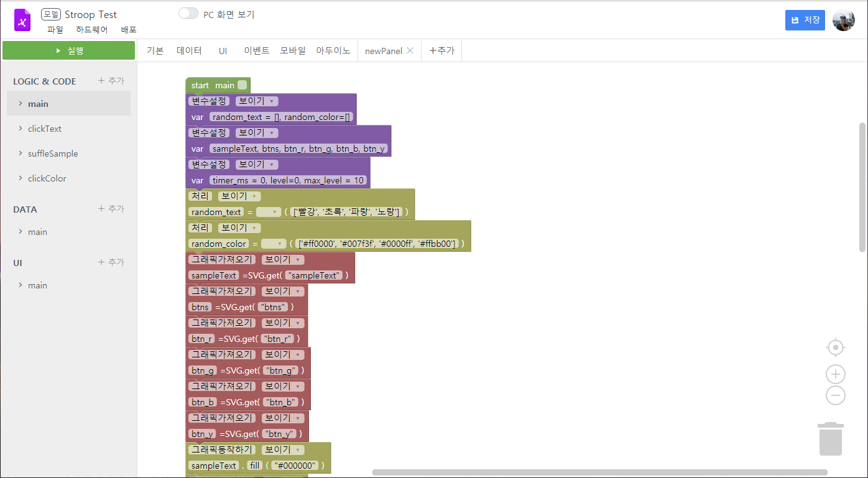Add a new LOGIC & CODE item
868x478 pixels.
(x=111, y=81)
